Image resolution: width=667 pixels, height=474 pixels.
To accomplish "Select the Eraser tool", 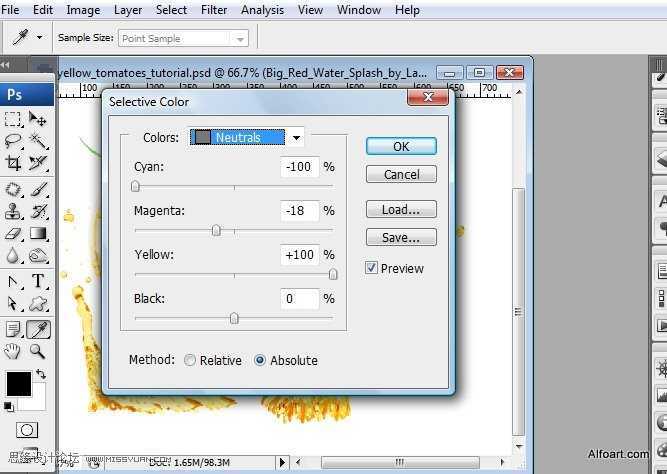I will (x=13, y=233).
